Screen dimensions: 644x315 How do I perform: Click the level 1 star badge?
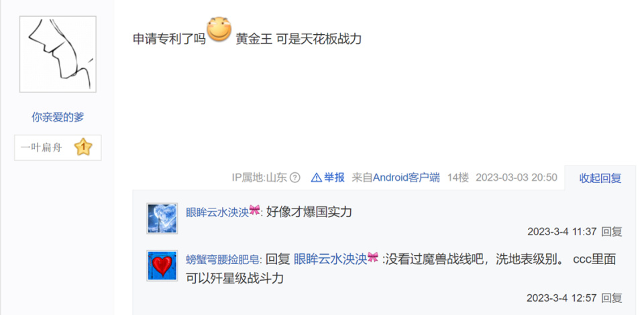83,147
